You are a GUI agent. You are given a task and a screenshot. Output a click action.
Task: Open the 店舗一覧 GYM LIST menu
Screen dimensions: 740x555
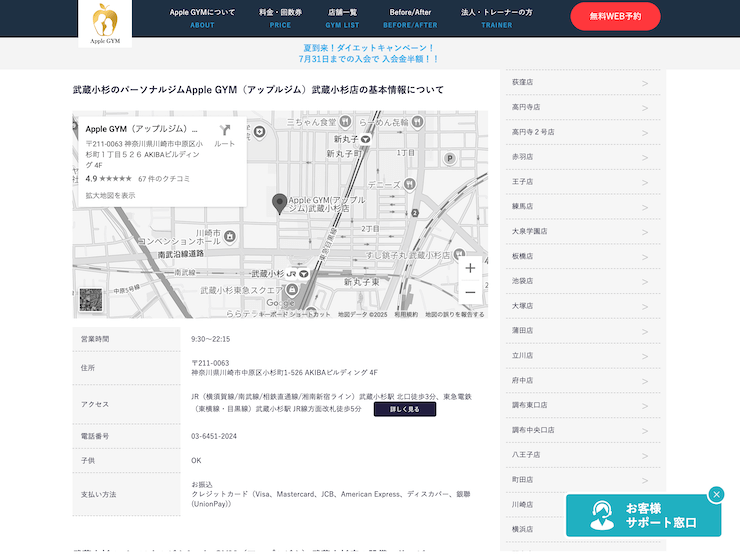342,18
